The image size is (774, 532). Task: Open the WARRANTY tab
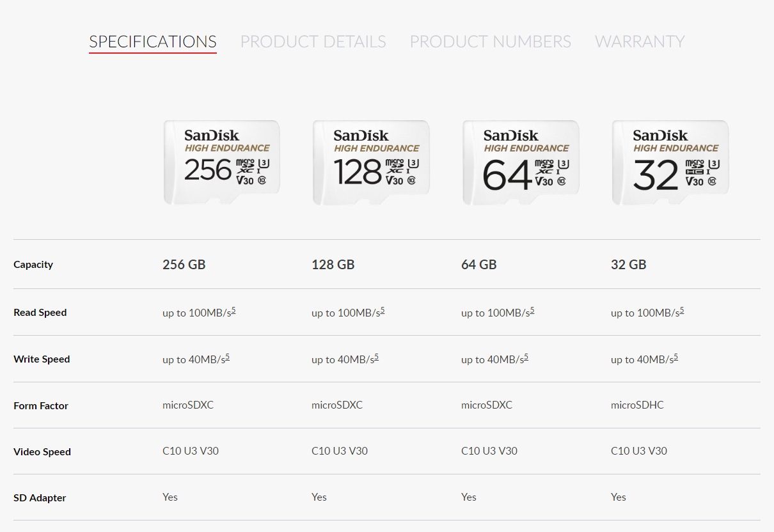(640, 41)
